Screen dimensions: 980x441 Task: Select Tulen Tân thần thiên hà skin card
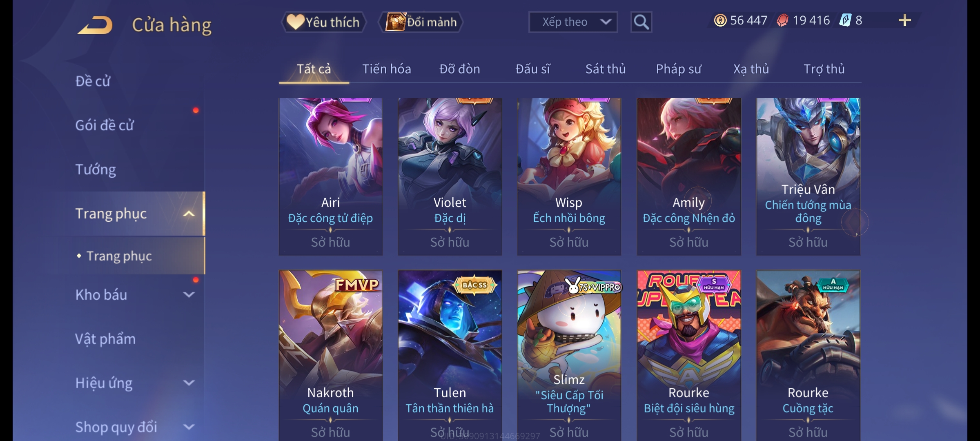450,355
